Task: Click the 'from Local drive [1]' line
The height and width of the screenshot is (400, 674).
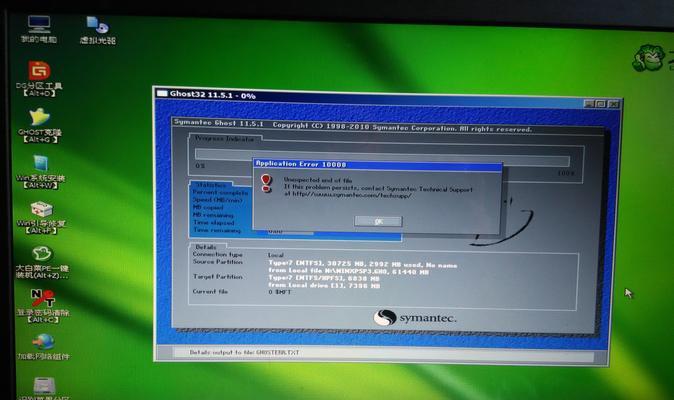Action: [324, 285]
